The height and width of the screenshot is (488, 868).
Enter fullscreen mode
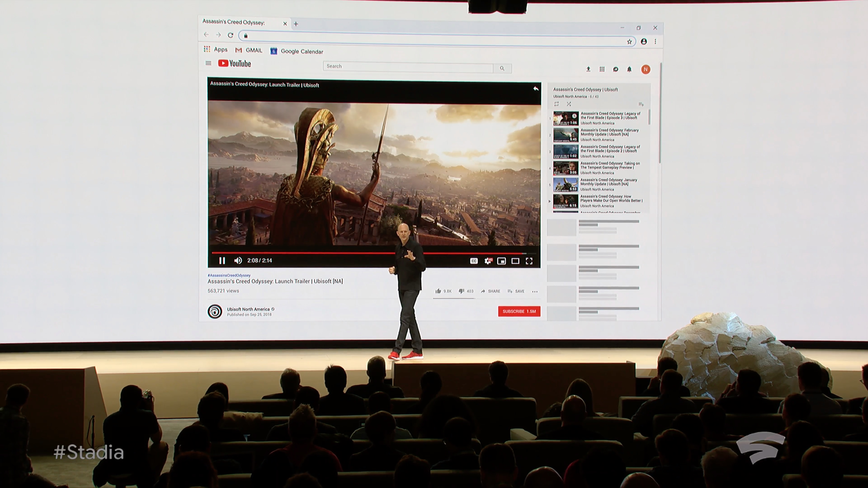pos(529,261)
